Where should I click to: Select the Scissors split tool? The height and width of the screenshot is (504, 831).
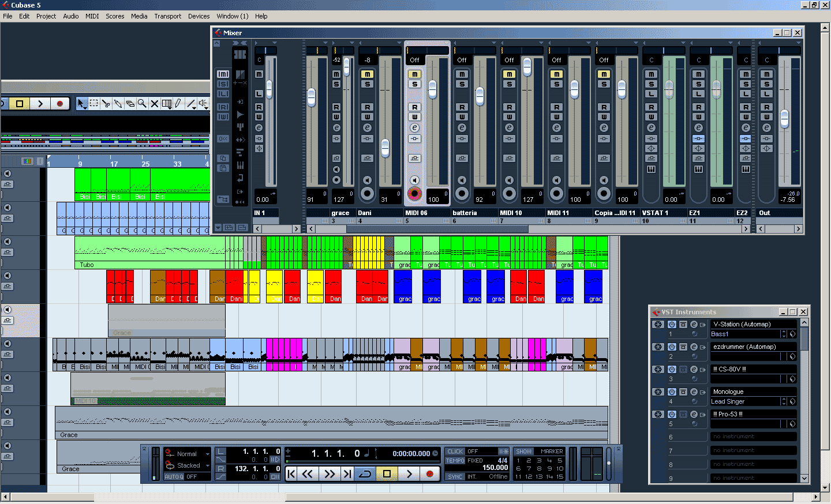tap(106, 104)
